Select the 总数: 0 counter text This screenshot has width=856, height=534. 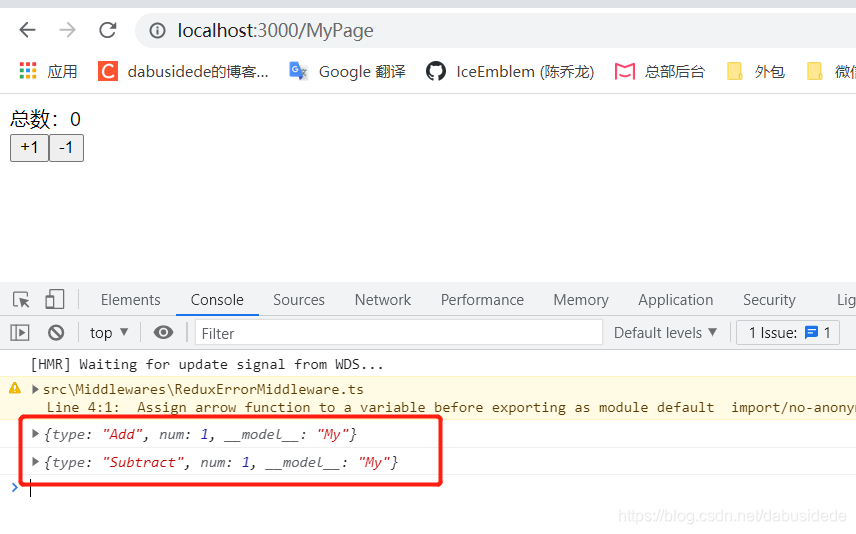coord(46,119)
